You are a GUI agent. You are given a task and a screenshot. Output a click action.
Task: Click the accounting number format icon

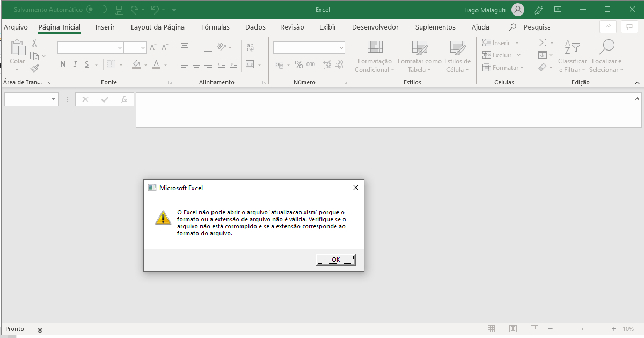coord(279,64)
